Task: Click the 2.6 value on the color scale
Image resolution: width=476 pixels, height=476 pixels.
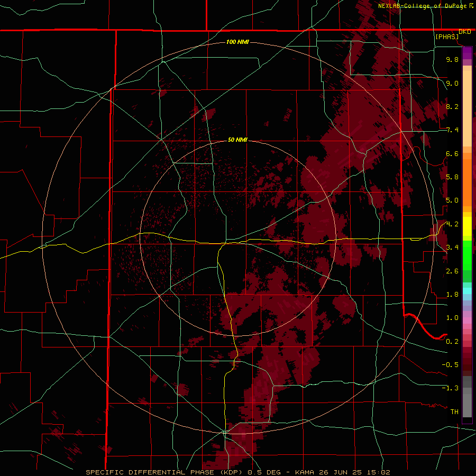Action: point(452,271)
